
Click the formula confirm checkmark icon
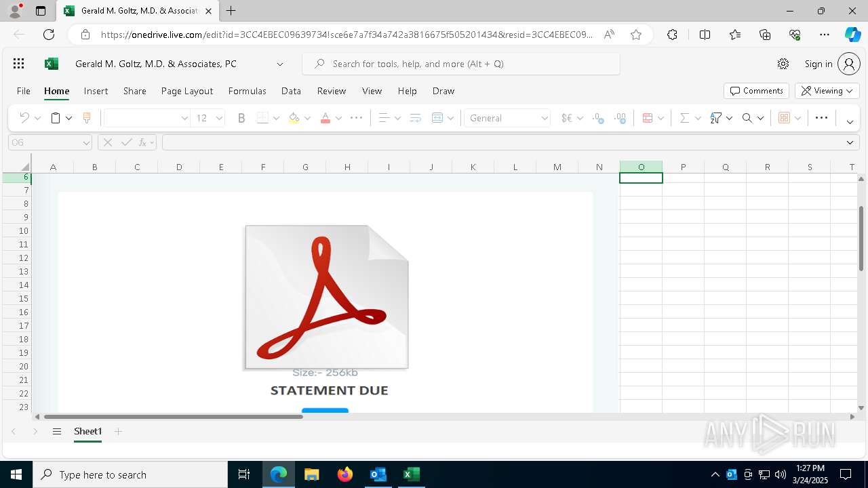[126, 142]
